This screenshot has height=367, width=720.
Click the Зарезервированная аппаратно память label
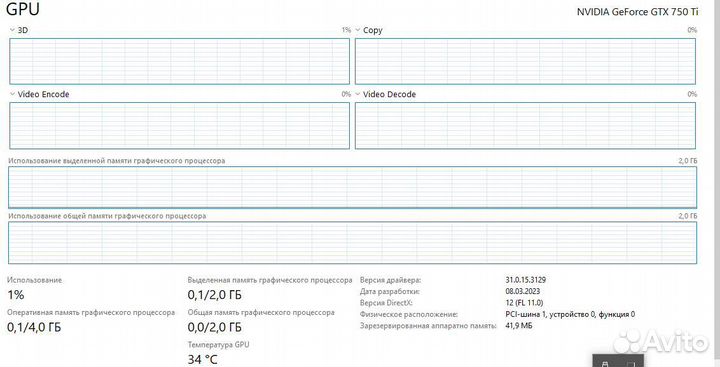428,326
